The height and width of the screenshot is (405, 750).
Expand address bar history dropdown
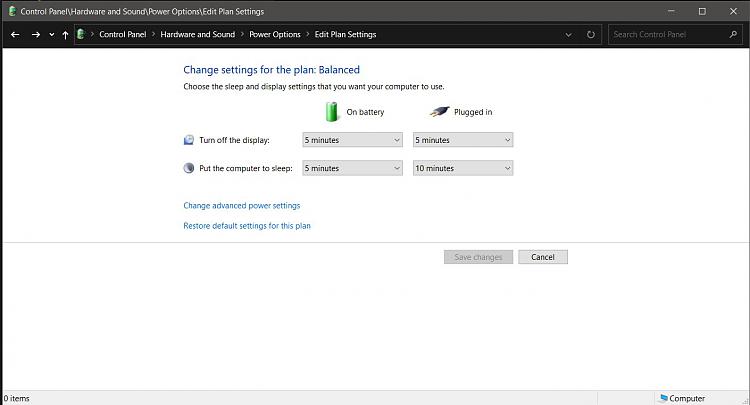pos(568,34)
